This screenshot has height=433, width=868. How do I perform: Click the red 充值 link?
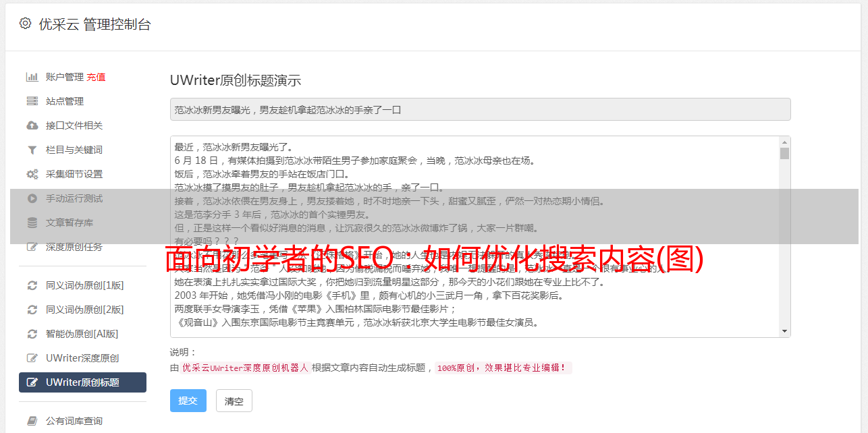point(96,77)
